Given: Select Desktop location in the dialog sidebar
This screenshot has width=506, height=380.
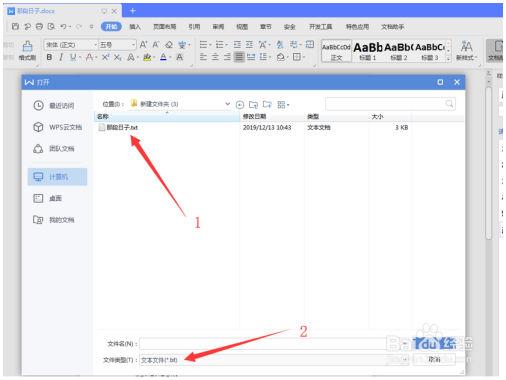Looking at the screenshot, I should coord(48,198).
